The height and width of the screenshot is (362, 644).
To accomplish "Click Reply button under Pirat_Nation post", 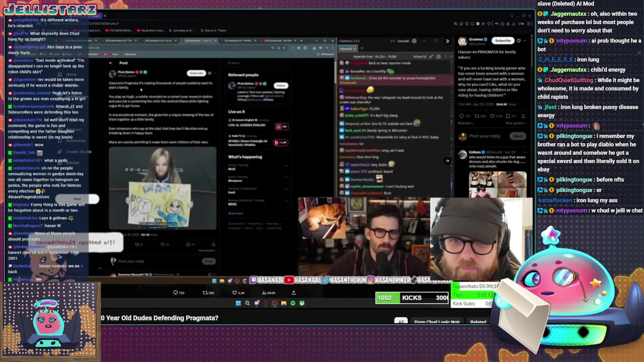I will (x=208, y=261).
